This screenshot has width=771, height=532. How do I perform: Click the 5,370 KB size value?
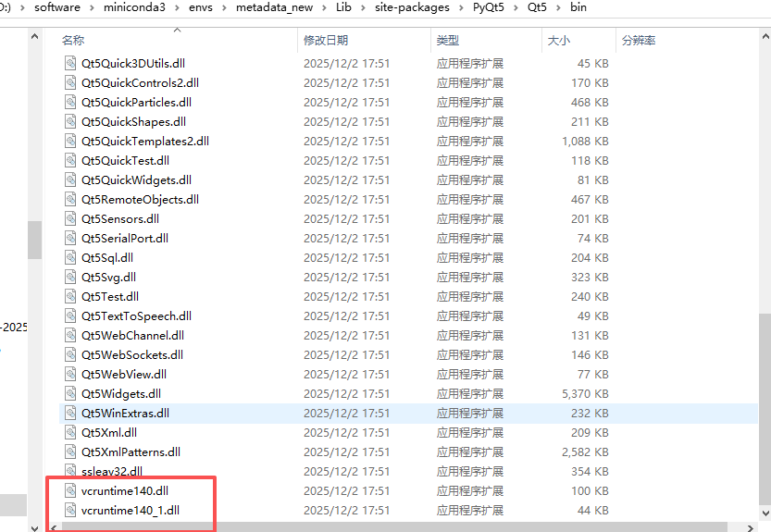coord(585,394)
